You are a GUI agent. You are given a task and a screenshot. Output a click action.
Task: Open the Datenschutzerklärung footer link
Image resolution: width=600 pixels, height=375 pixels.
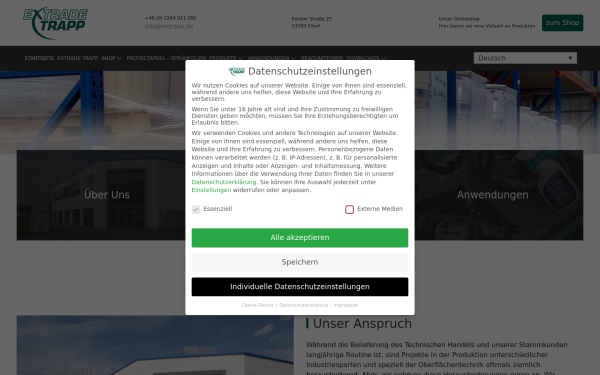tap(303, 305)
